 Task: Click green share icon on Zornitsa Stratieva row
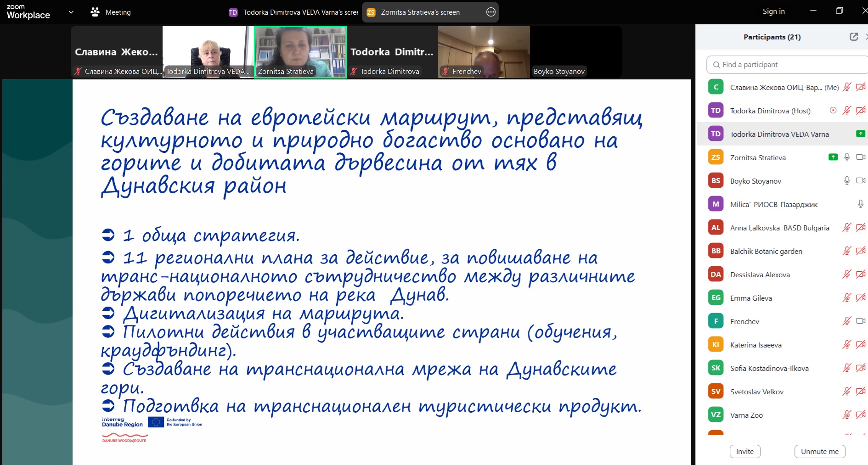(833, 157)
